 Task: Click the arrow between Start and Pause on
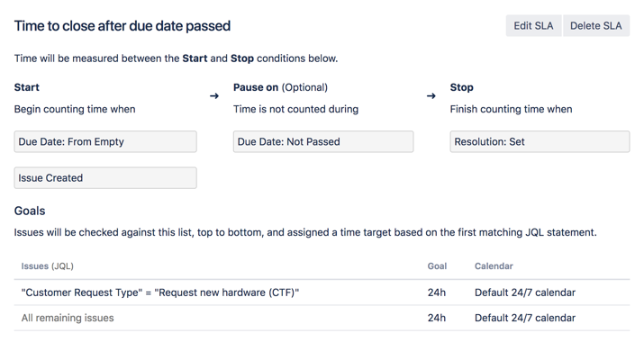point(214,96)
